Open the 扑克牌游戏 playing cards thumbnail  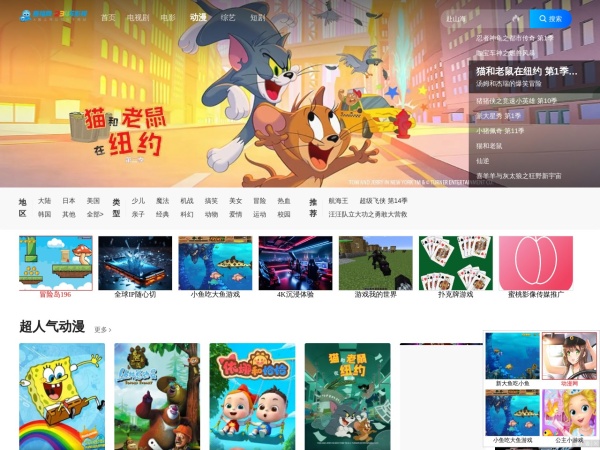(456, 264)
